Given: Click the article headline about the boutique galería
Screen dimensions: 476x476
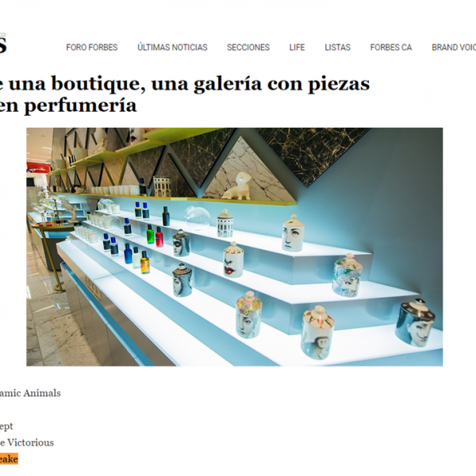Looking at the screenshot, I should (185, 94).
